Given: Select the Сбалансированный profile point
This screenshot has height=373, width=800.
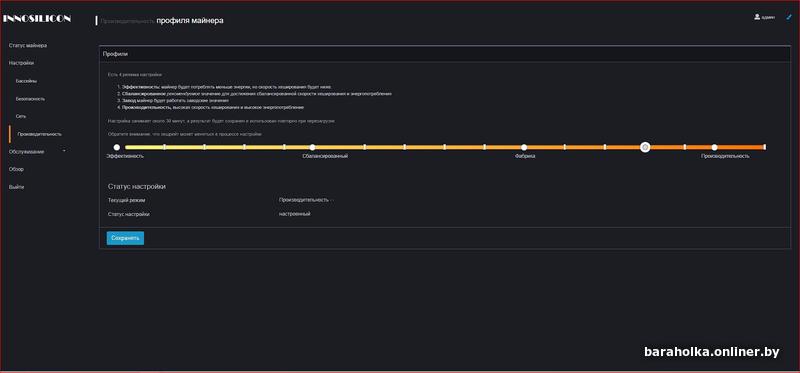Looking at the screenshot, I should (312, 147).
